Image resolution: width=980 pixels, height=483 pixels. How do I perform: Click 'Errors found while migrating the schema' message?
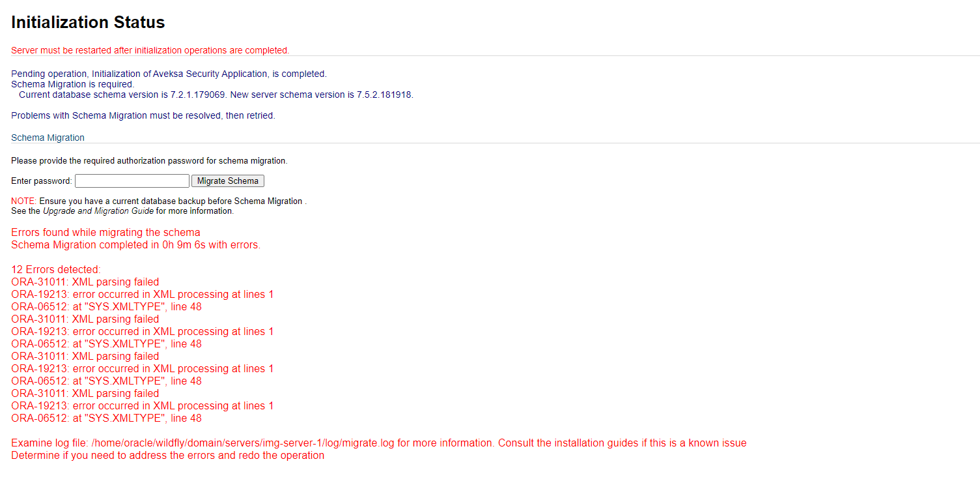pyautogui.click(x=105, y=232)
